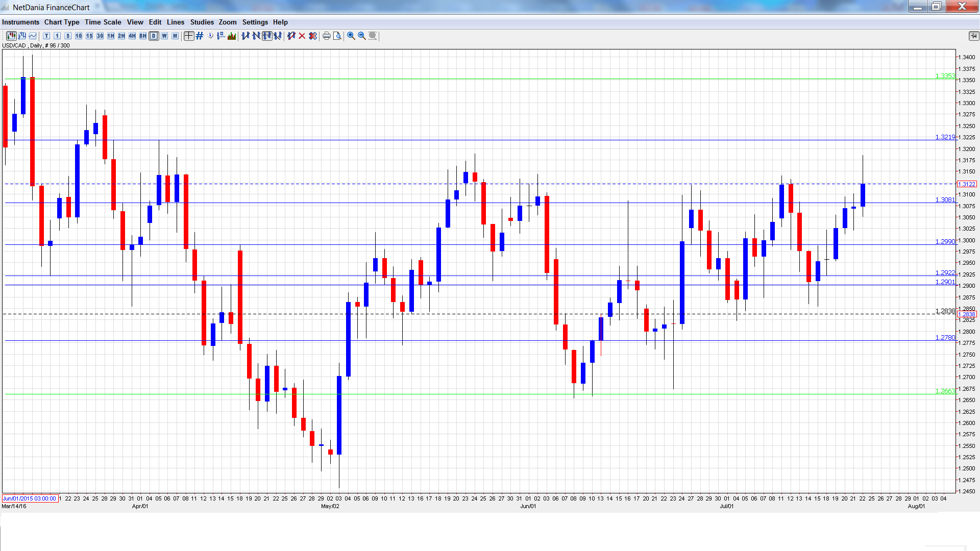
Task: Open the Studies menu
Action: point(202,22)
